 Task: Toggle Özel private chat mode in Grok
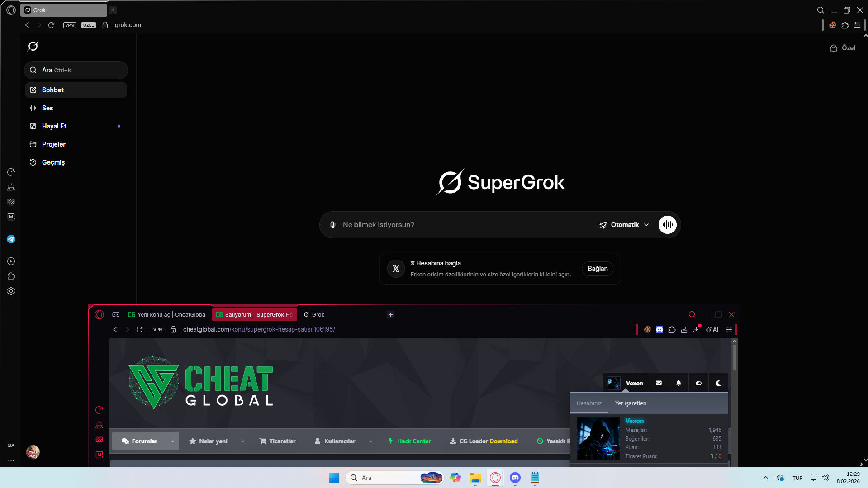point(843,48)
